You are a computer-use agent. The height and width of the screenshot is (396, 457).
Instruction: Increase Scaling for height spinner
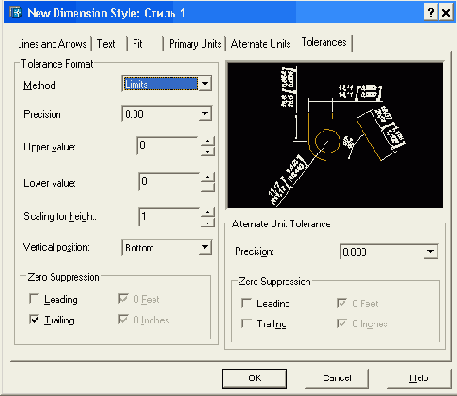point(208,212)
